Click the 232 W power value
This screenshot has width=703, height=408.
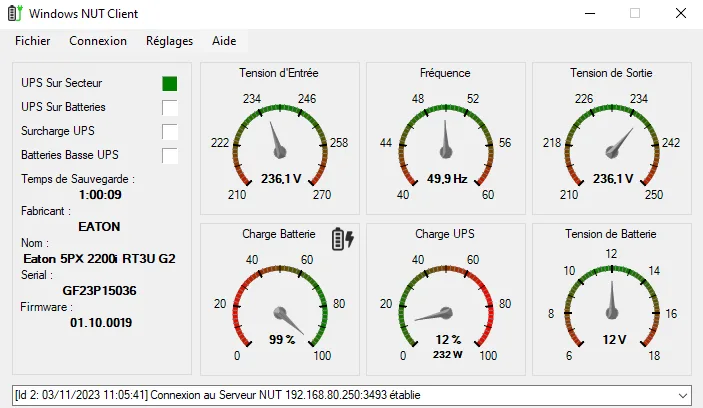tap(447, 355)
